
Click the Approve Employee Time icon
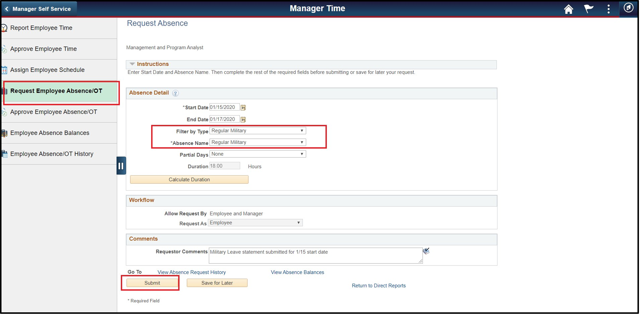[4, 49]
